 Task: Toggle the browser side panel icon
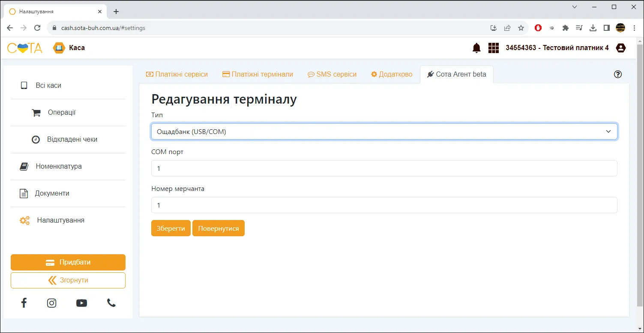pyautogui.click(x=607, y=28)
